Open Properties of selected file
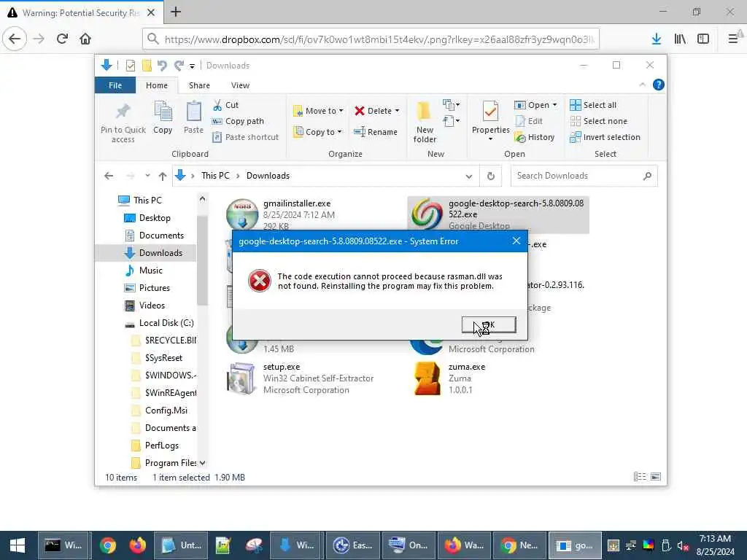 tap(491, 122)
